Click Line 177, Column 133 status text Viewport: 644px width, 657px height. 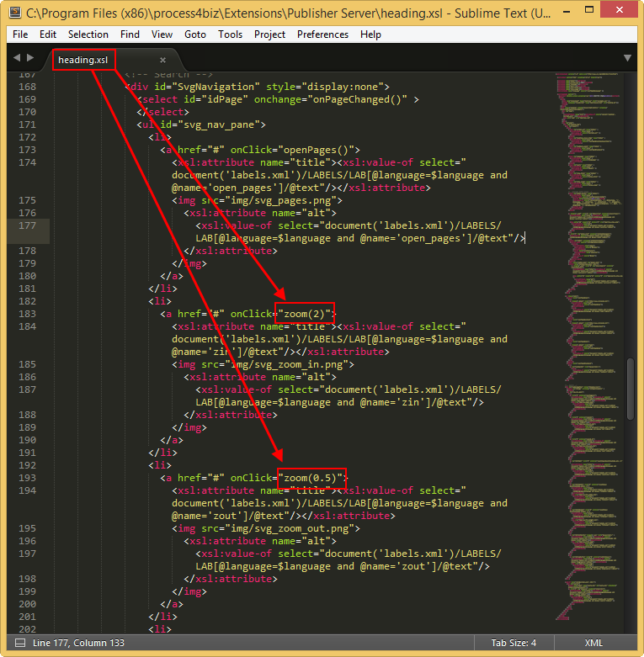pyautogui.click(x=78, y=643)
